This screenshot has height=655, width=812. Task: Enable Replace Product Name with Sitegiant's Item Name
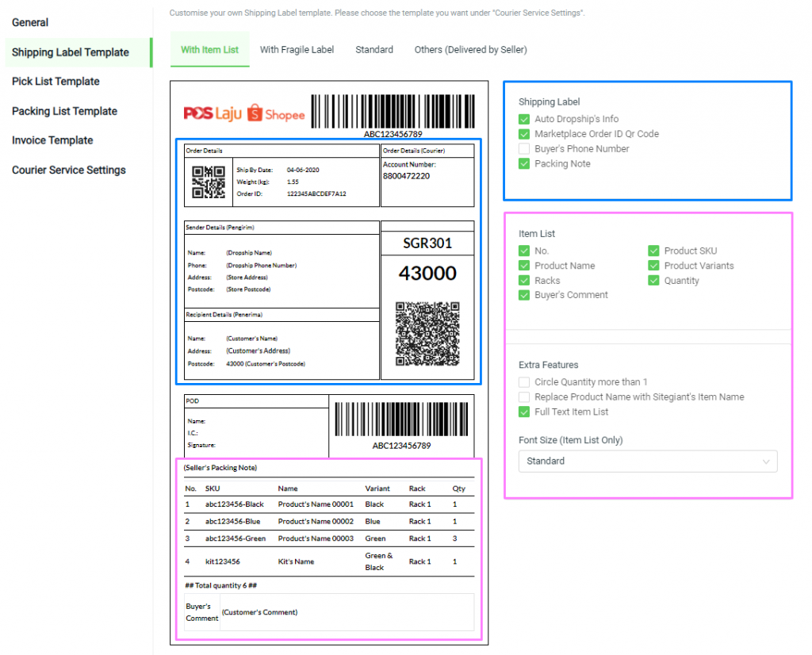pyautogui.click(x=524, y=397)
